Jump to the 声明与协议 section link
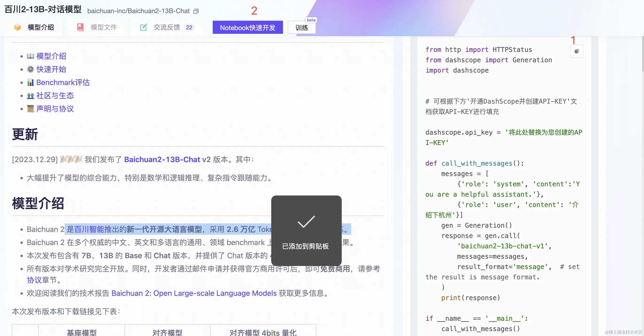 click(55, 109)
